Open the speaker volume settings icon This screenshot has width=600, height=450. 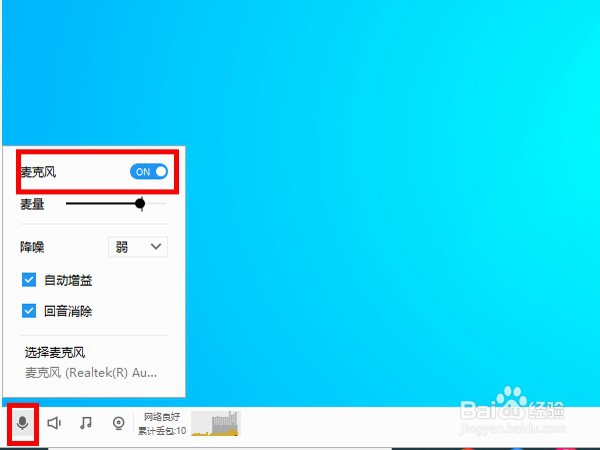pos(54,423)
